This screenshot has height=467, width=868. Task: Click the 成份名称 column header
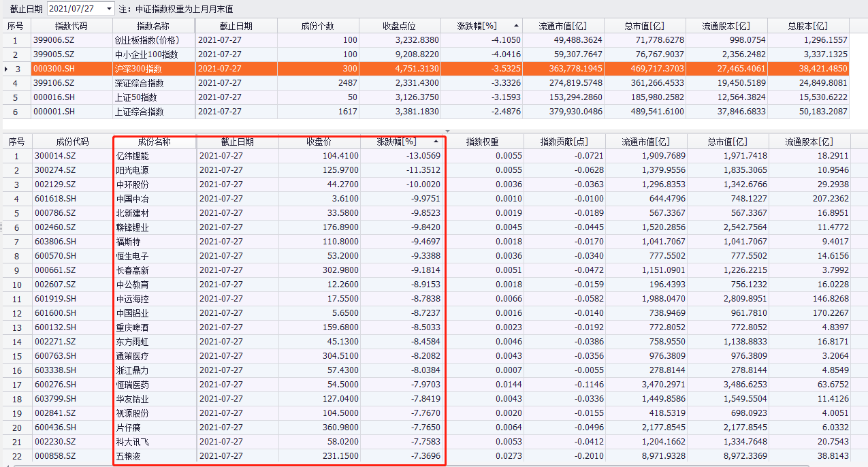pos(155,142)
